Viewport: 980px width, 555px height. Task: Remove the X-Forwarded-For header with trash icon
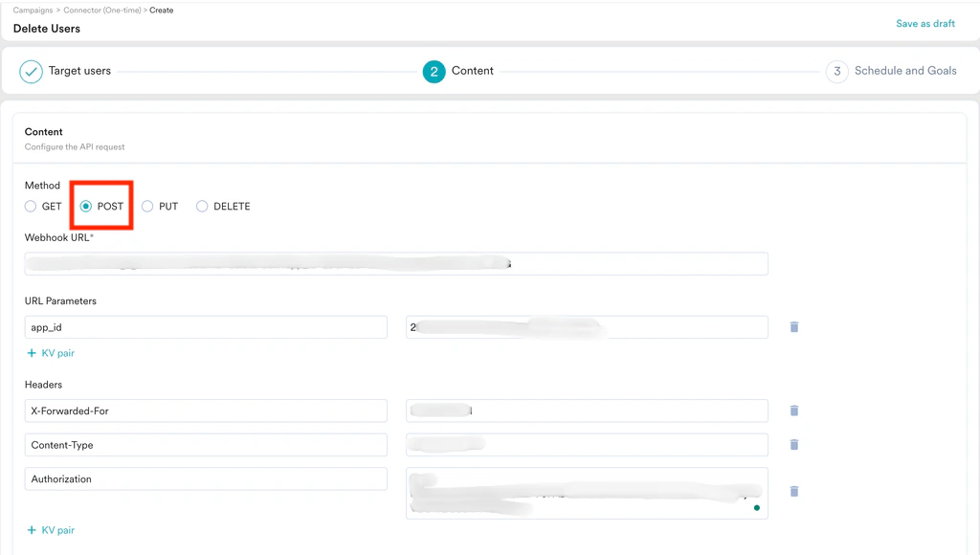point(793,410)
